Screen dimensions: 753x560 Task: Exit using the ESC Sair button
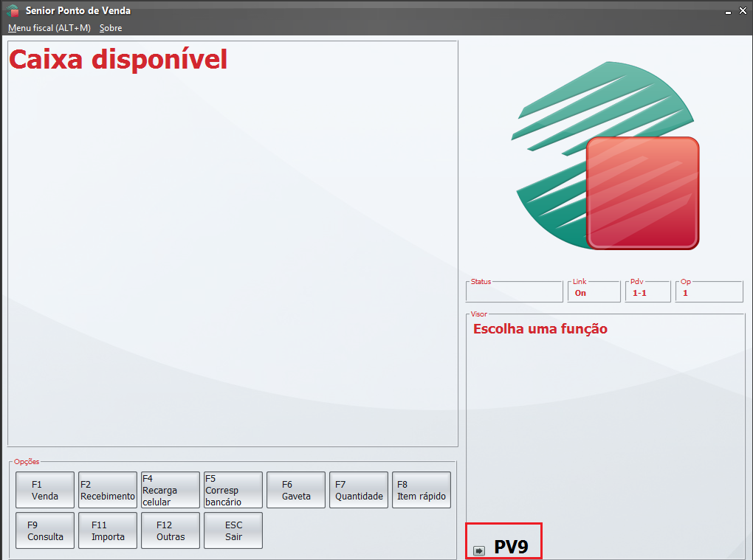point(233,530)
